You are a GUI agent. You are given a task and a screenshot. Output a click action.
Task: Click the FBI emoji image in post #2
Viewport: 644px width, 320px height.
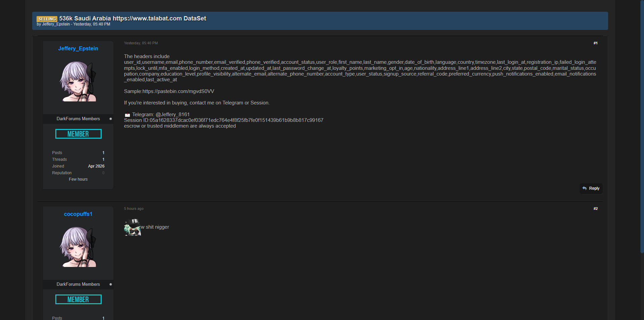click(132, 227)
